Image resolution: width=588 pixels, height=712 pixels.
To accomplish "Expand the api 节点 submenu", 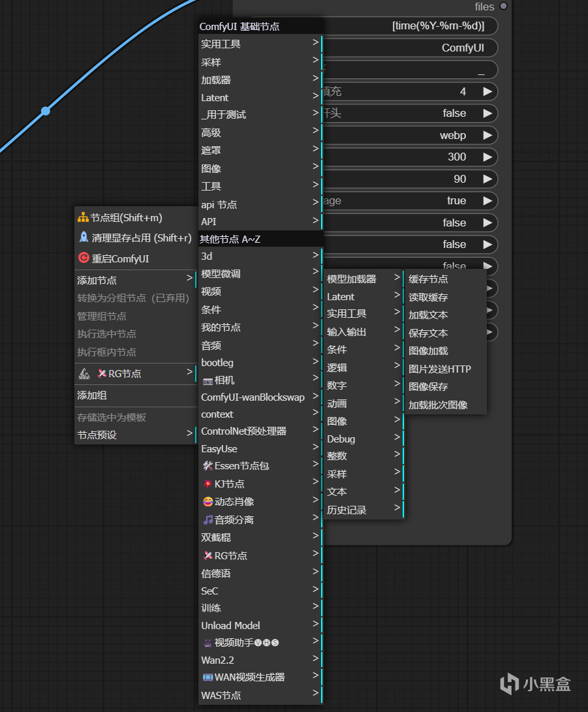I will point(260,204).
